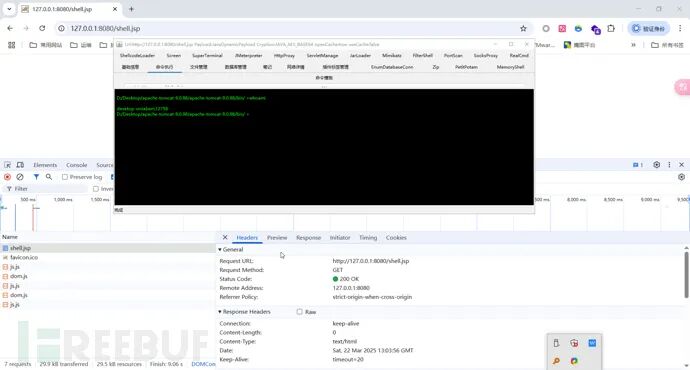Open the first bookmark folder on the bar
Screen dimensions: 690x370
[x=46, y=45]
